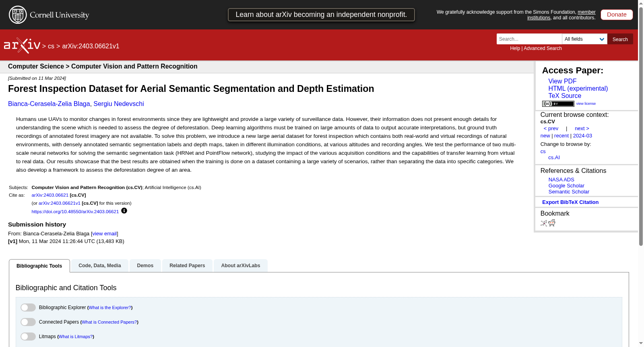Open the About arXivLabs tab
The width and height of the screenshot is (644, 347).
pyautogui.click(x=241, y=266)
